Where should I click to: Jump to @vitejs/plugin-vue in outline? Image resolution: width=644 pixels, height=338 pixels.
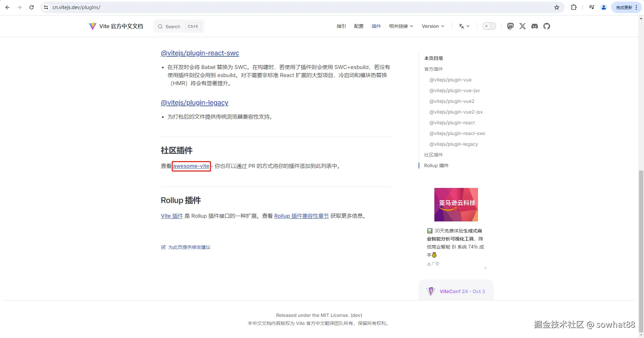(x=450, y=80)
